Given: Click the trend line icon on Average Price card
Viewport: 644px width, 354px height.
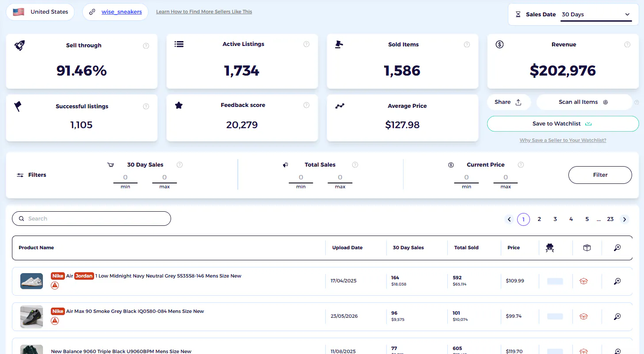Looking at the screenshot, I should click(339, 106).
